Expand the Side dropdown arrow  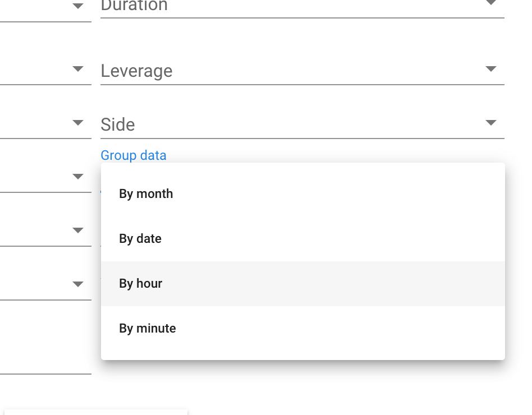[491, 122]
